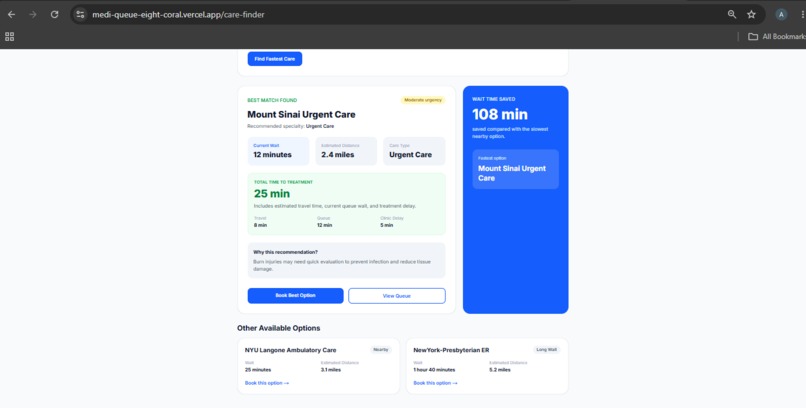
Task: Click the NYU Langone Ambulatory Care title
Action: 290,350
